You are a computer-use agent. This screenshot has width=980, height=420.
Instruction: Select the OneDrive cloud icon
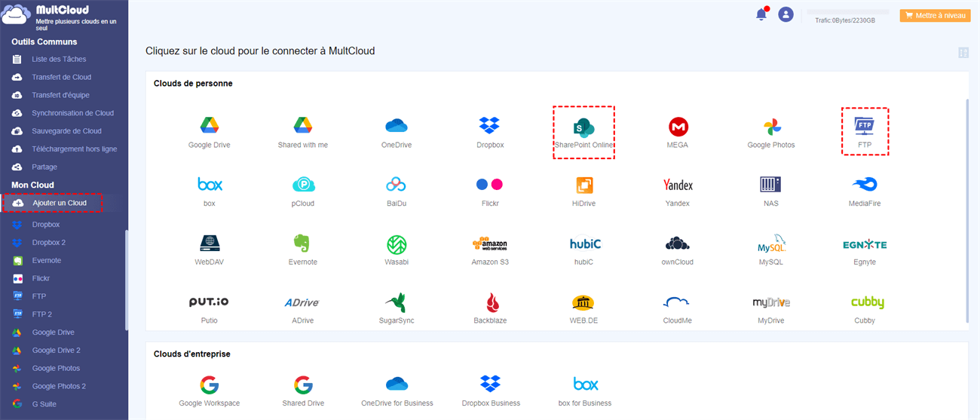pos(397,125)
